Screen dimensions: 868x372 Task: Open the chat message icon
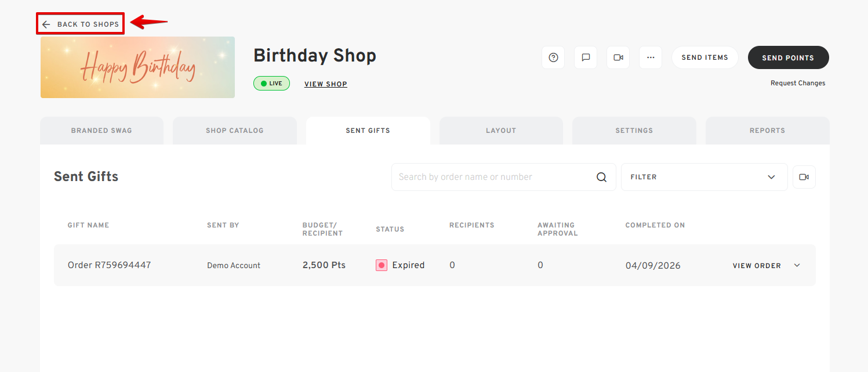(x=586, y=57)
